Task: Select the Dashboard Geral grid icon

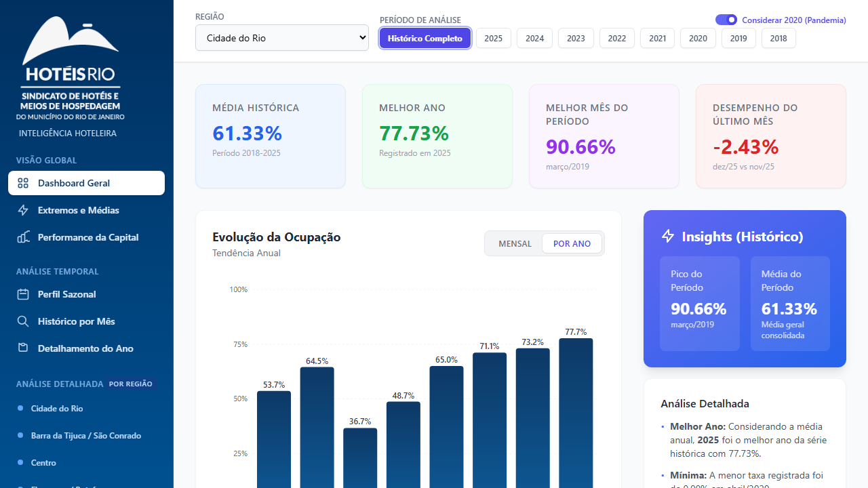Action: 23,183
